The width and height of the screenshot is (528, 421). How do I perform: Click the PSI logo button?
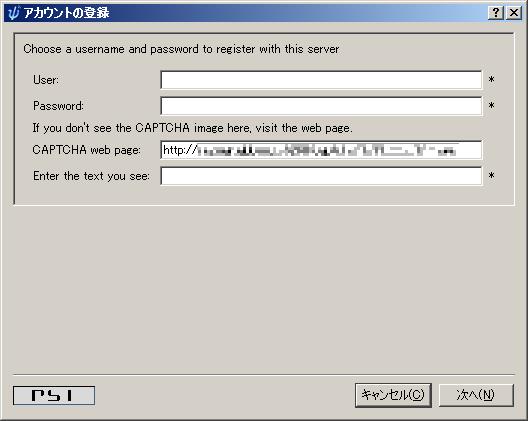click(x=54, y=395)
